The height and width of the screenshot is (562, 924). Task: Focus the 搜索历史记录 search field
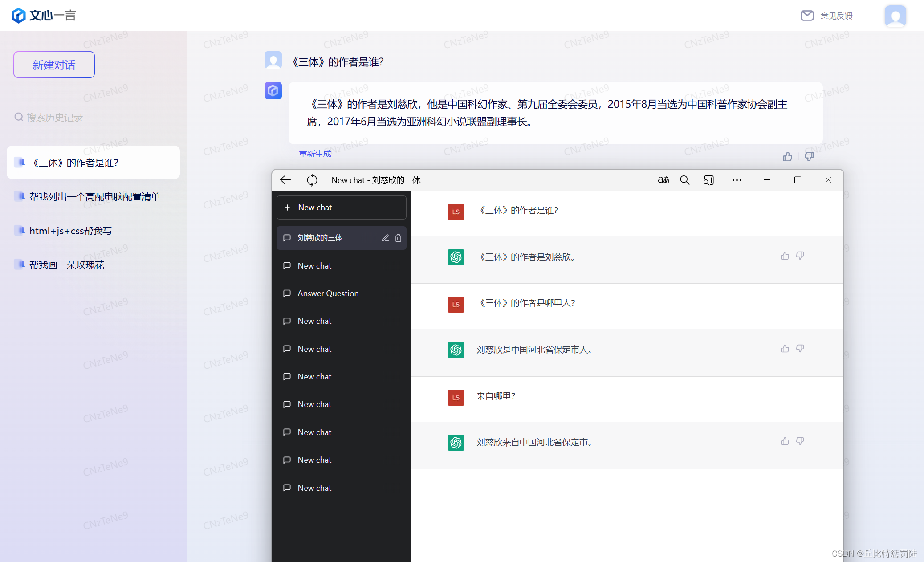[94, 117]
